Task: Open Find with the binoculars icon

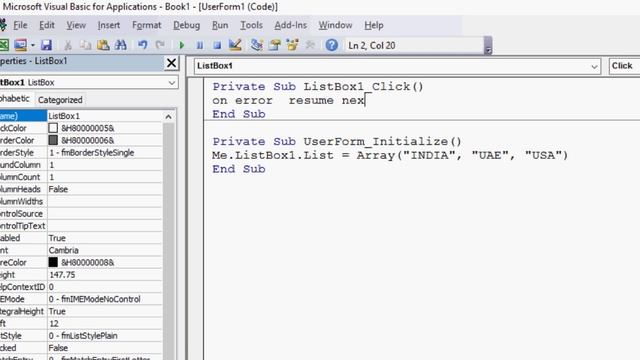Action: [x=121, y=45]
